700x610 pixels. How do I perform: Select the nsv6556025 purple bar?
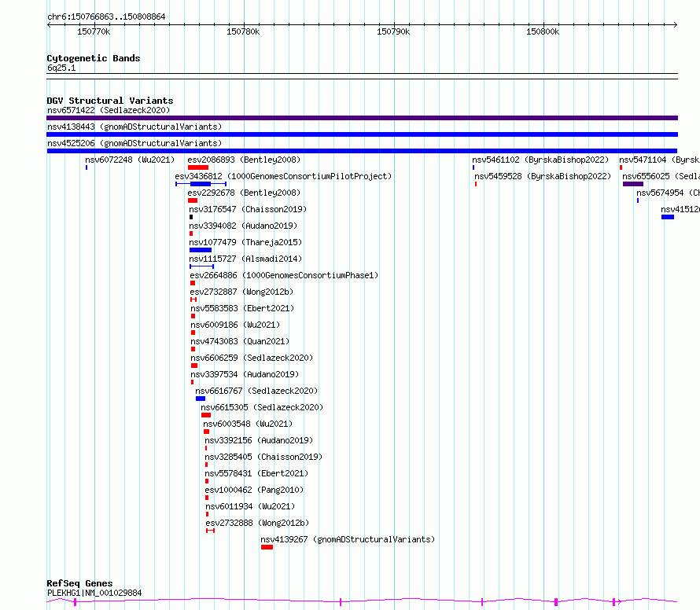click(633, 184)
